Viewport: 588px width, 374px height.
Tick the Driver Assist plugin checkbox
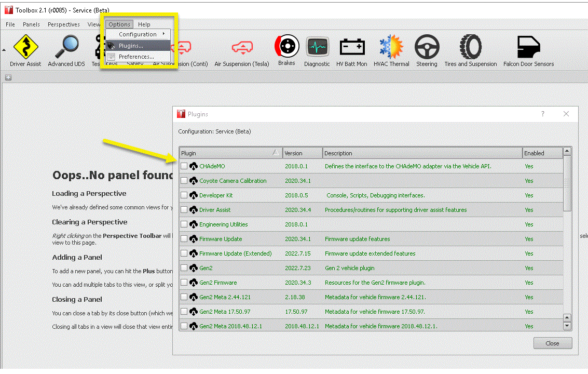[184, 209]
